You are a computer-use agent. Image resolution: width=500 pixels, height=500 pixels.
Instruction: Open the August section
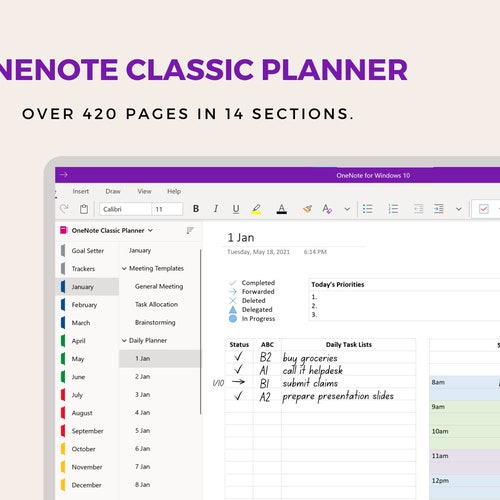[88, 413]
